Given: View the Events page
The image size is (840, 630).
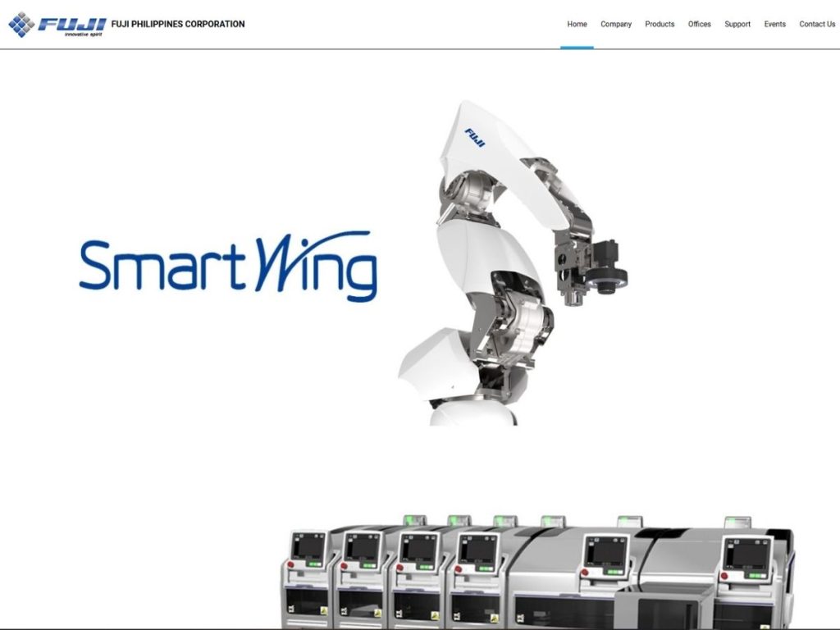Looking at the screenshot, I should pyautogui.click(x=774, y=24).
